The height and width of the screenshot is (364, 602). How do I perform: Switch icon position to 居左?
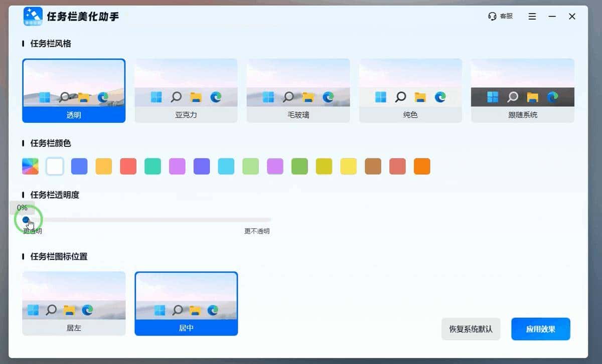click(74, 303)
